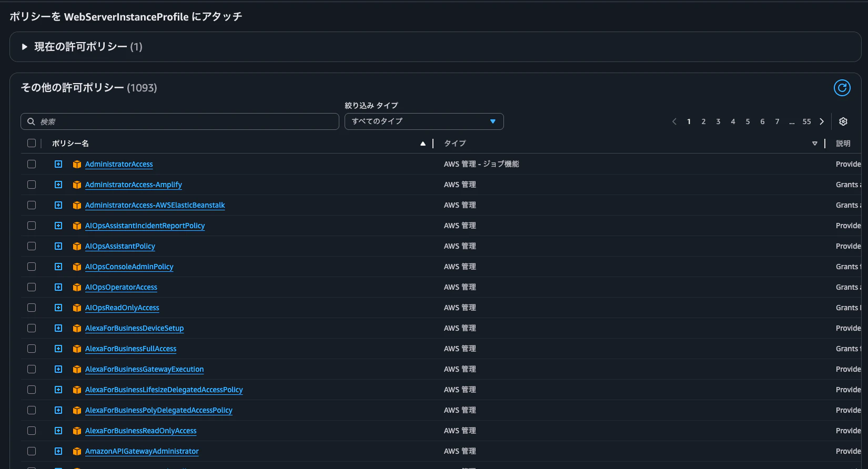Expand AmazonAPIGatewayAdministrator policy details
The image size is (868, 469).
[58, 451]
